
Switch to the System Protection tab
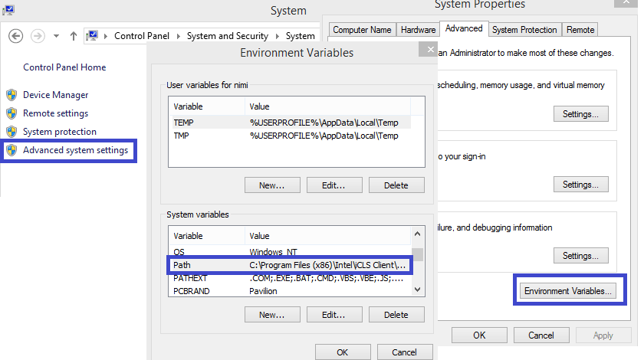click(x=524, y=30)
